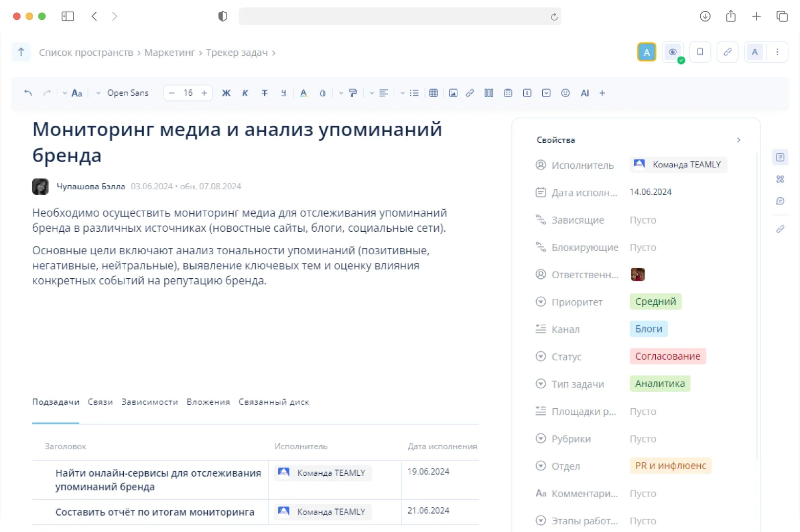
Task: Click the Ответственный avatar photo
Action: 638,275
